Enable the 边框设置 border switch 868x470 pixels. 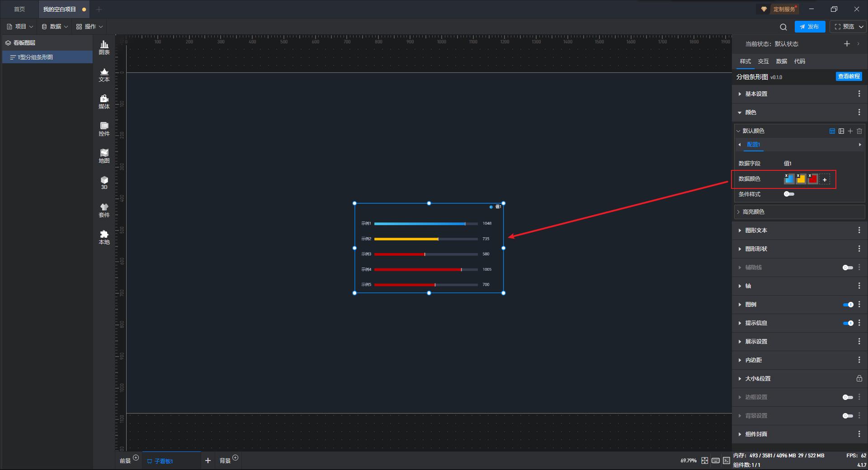[x=848, y=397]
